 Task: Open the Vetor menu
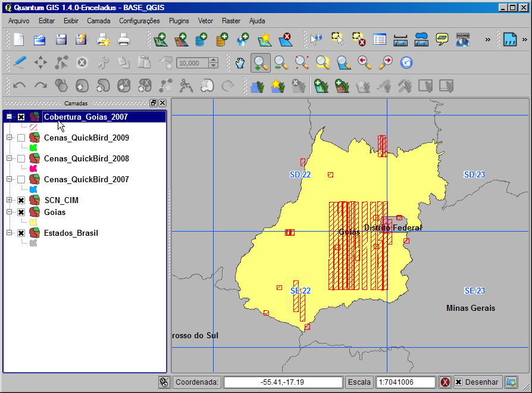(205, 21)
